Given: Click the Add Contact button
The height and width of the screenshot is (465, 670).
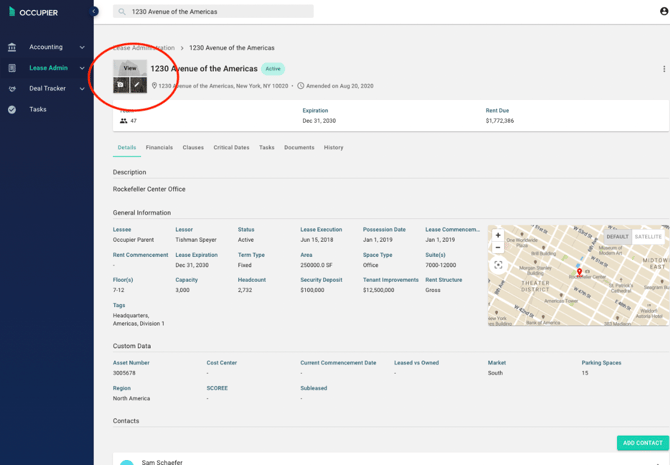Looking at the screenshot, I should (642, 443).
